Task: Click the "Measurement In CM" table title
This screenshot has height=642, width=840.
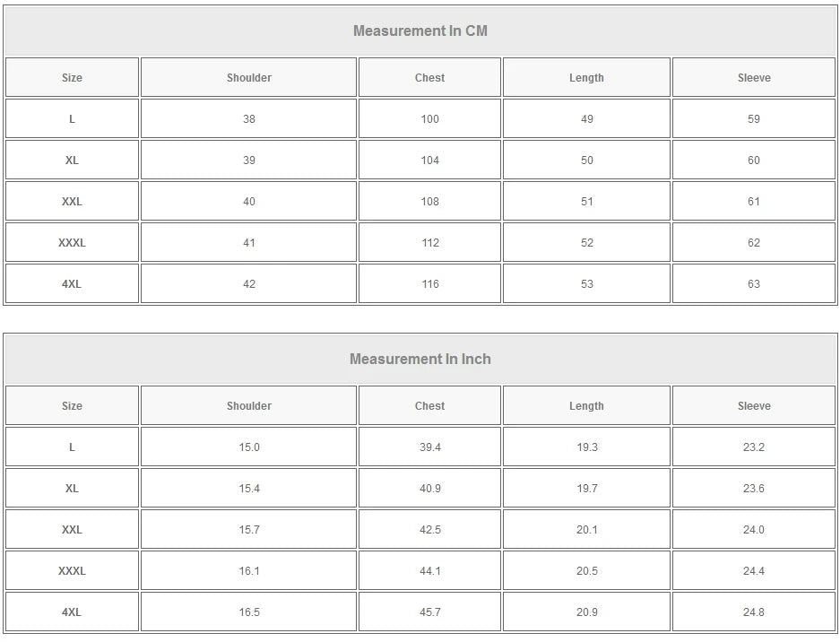Action: tap(420, 31)
